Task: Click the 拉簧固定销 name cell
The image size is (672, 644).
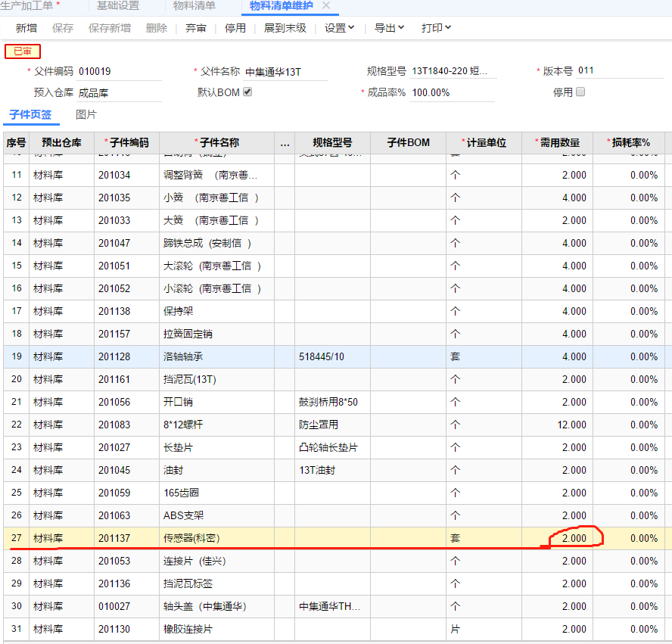Action: point(217,334)
